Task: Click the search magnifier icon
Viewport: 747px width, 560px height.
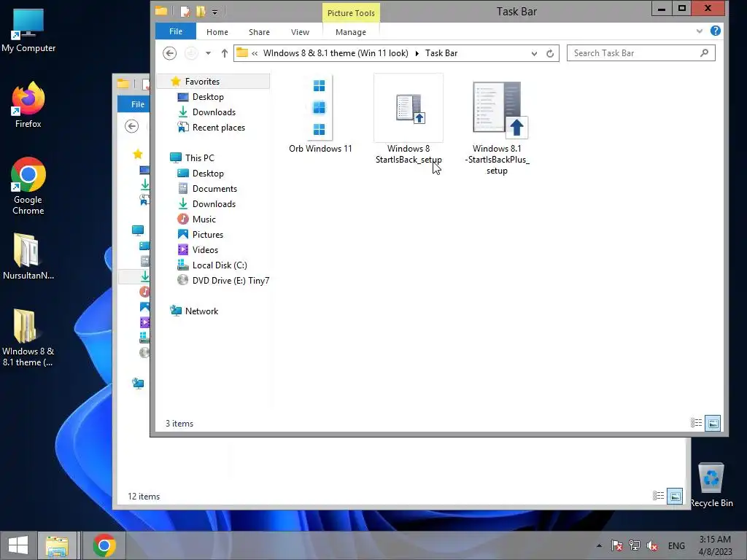Action: pyautogui.click(x=704, y=52)
